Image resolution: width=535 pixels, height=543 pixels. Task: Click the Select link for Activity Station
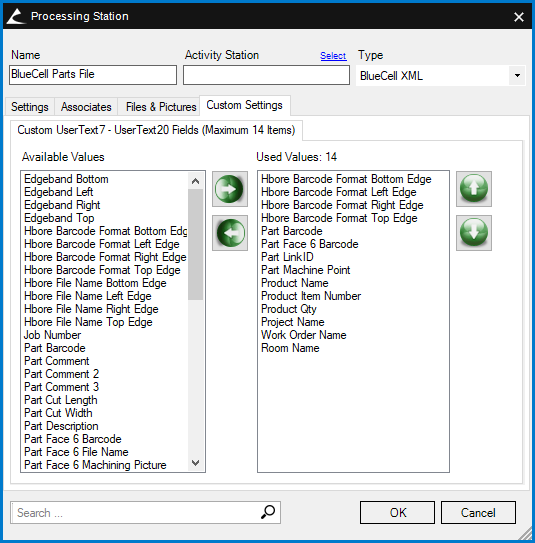pos(333,56)
